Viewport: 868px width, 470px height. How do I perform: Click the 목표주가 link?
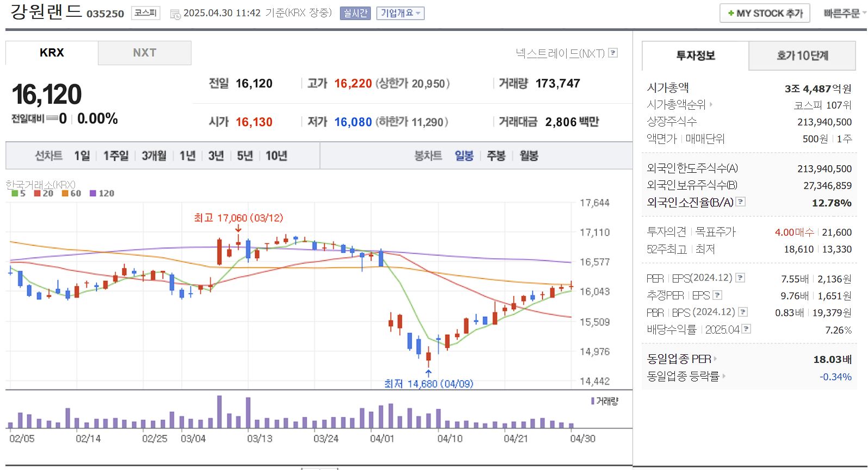715,232
